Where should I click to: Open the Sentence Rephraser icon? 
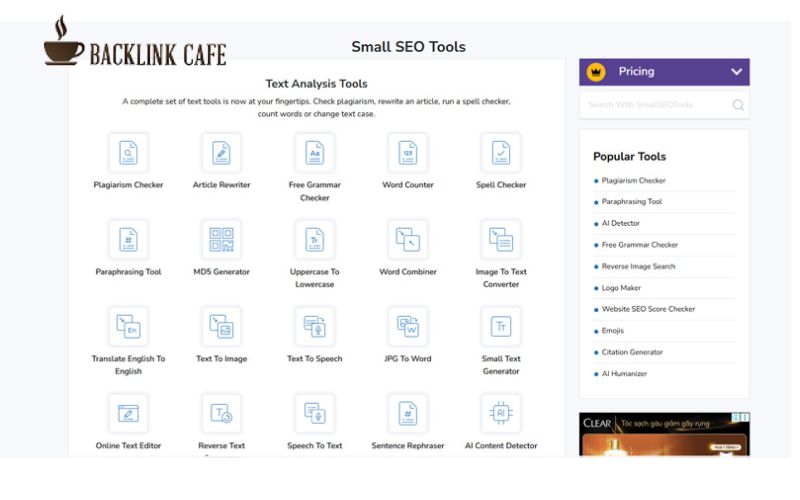pos(408,413)
